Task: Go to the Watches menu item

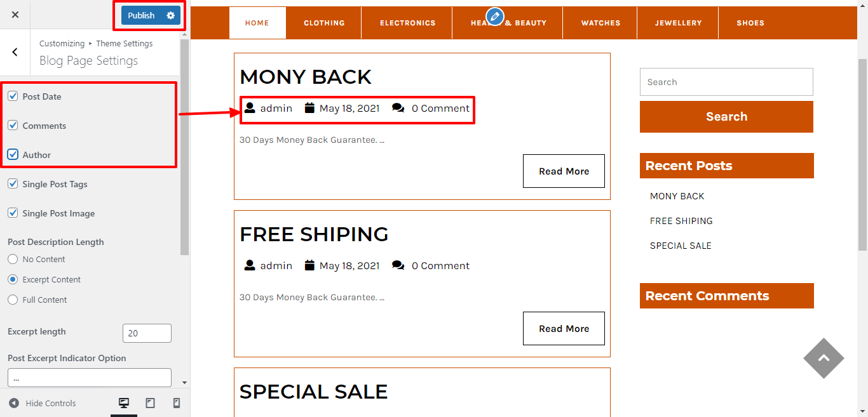Action: 600,23
